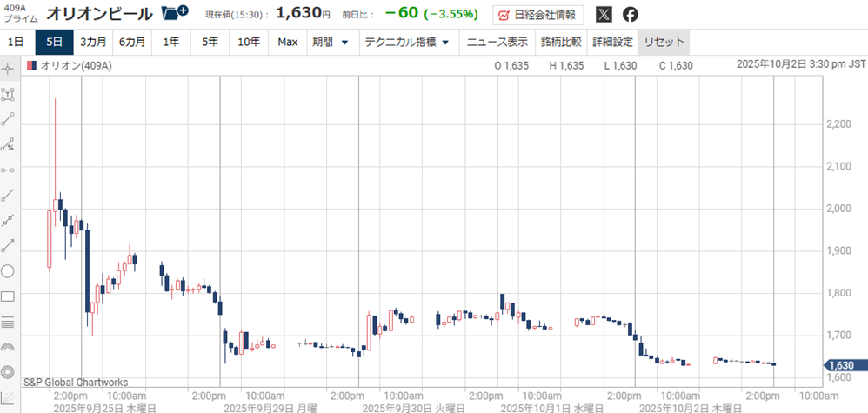Show the Max time range
This screenshot has height=413, width=868.
tap(288, 42)
